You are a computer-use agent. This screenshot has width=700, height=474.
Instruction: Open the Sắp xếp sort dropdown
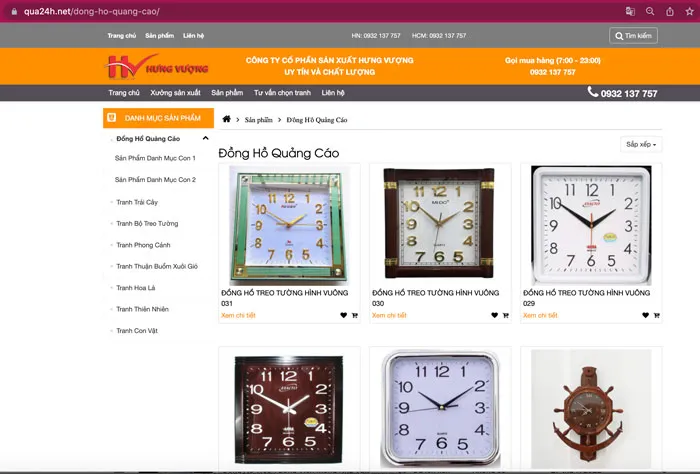[x=641, y=144]
